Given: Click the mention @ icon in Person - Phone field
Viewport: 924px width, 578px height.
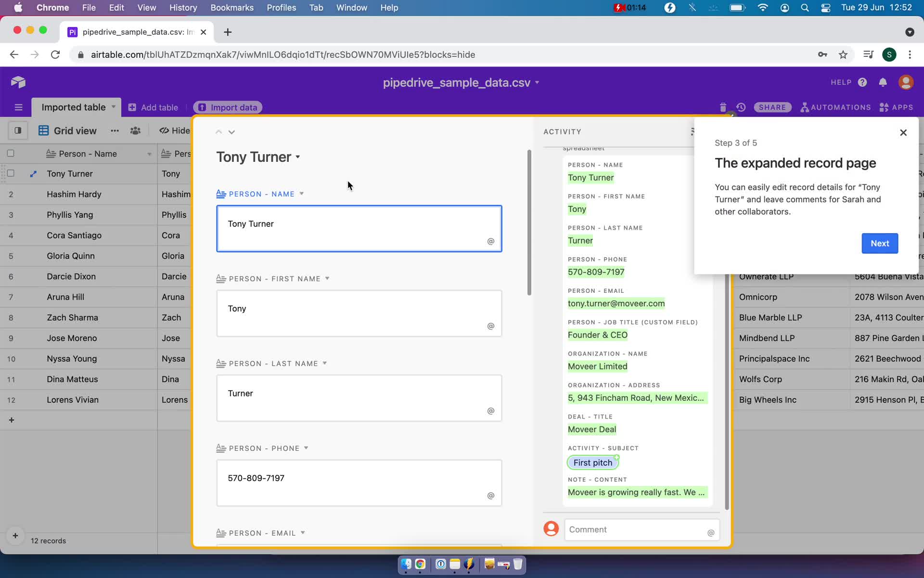Looking at the screenshot, I should click(x=491, y=496).
